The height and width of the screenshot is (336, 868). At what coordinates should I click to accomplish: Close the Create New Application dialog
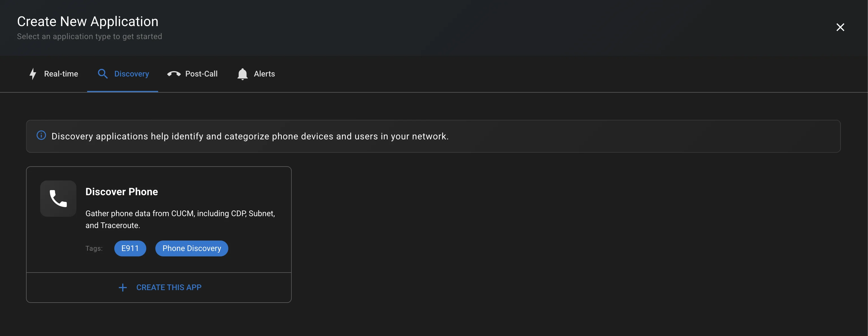click(840, 27)
